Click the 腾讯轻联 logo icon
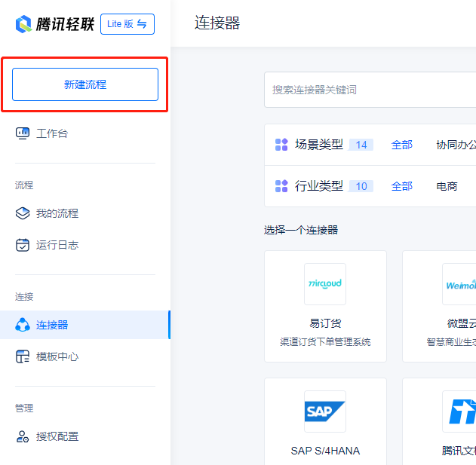Screen dimensions: 476x465 click(23, 24)
